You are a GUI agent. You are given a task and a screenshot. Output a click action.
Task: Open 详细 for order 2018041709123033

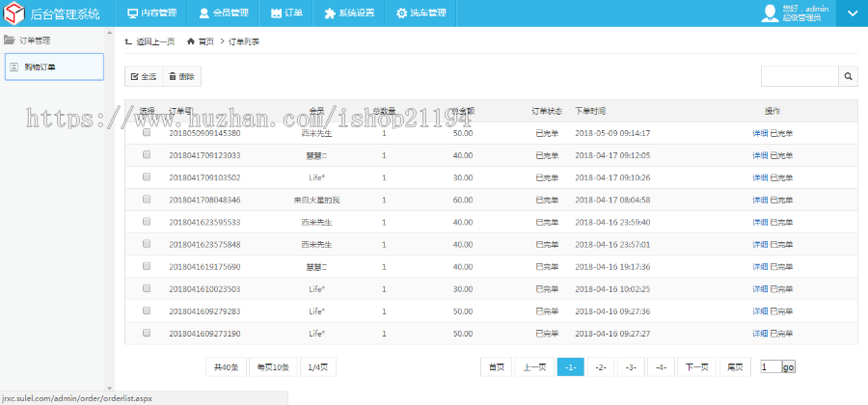(760, 155)
